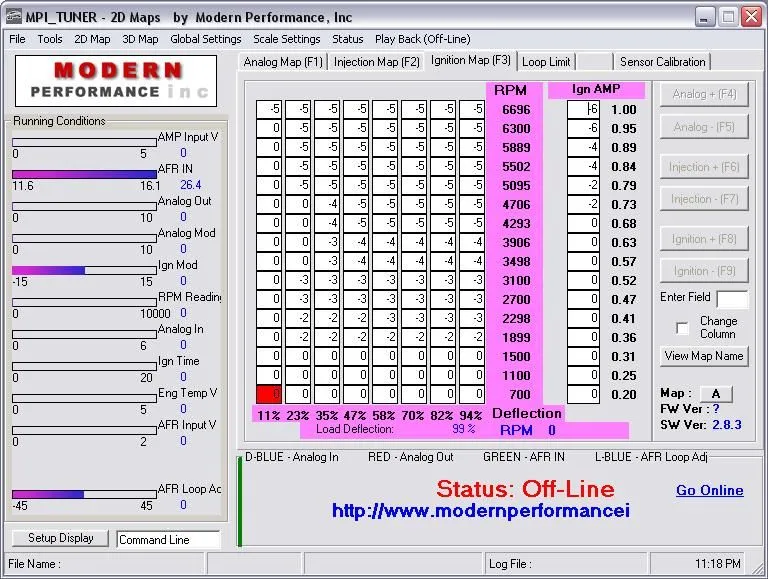
Task: Click the Ign AMP cell beside 1.00
Action: point(583,109)
